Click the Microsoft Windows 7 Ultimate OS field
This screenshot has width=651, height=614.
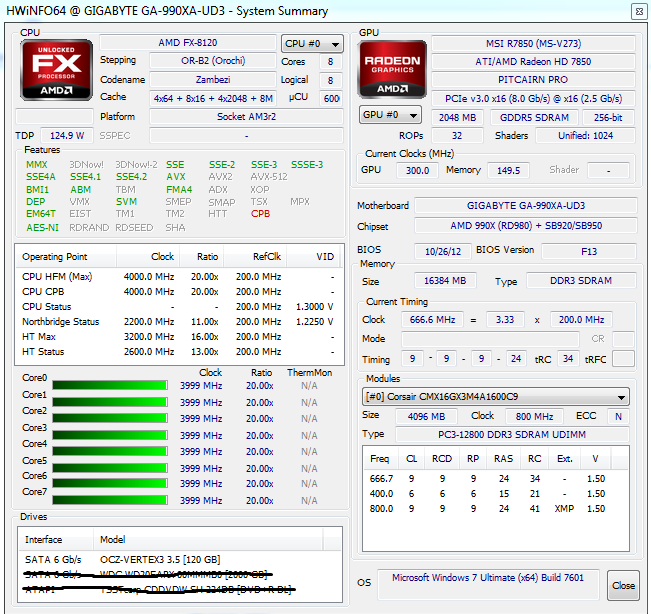coord(488,584)
